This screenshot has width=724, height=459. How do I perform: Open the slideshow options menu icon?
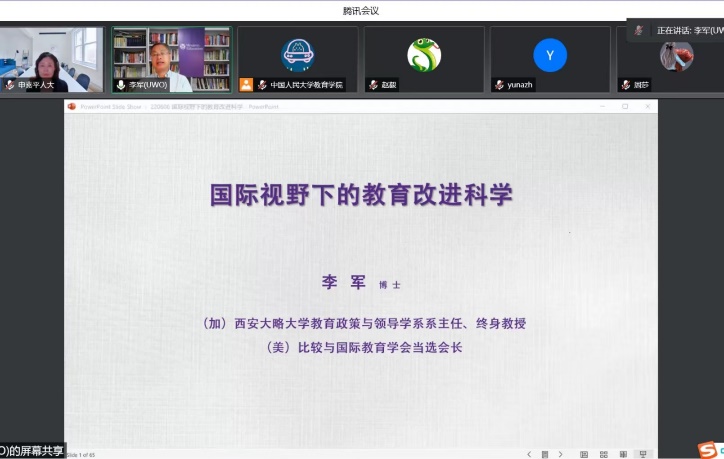pyautogui.click(x=544, y=454)
